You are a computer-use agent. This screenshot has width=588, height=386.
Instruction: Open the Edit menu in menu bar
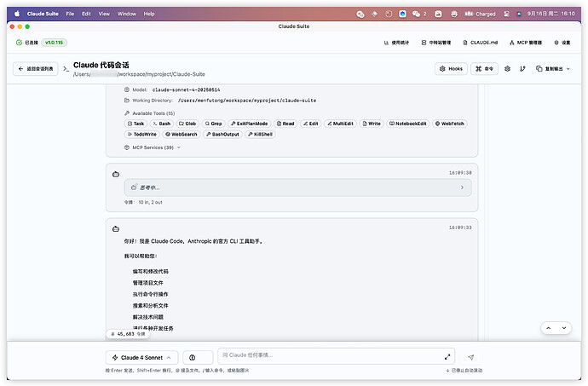click(86, 14)
